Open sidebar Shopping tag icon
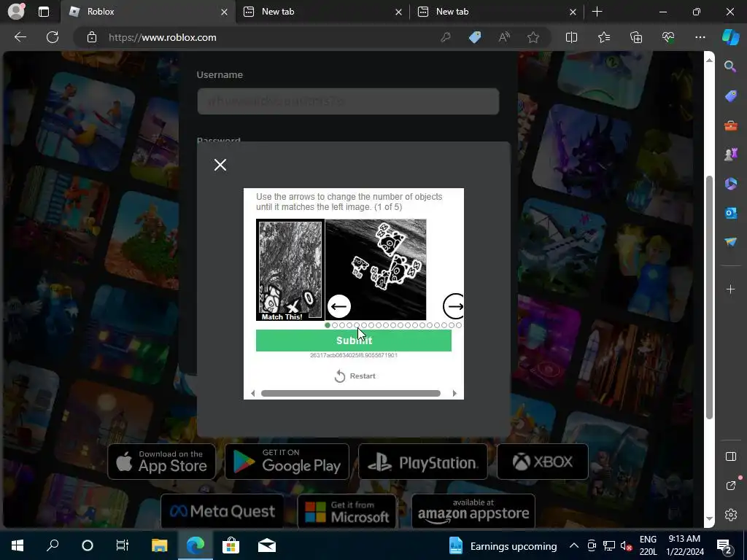747x560 pixels. [730, 96]
